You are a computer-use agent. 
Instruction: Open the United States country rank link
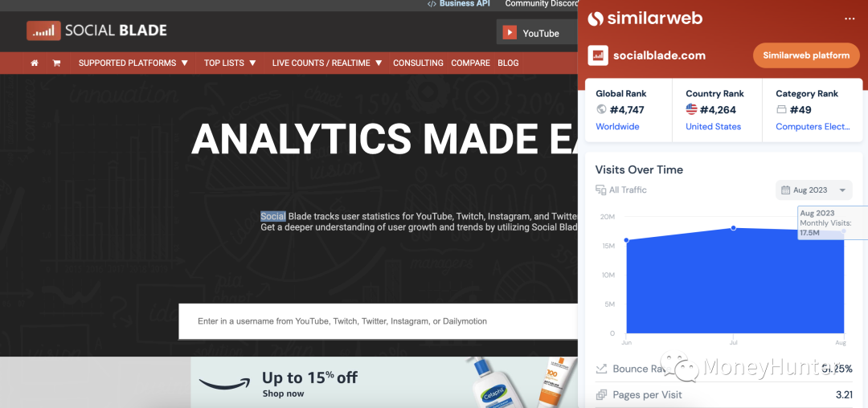click(713, 127)
